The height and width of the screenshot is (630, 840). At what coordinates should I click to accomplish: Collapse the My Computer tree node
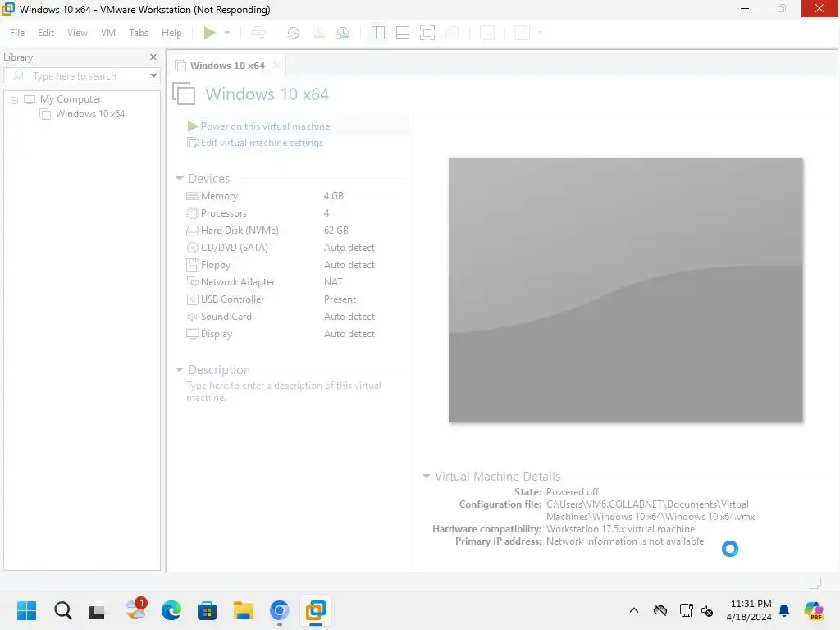coord(15,99)
